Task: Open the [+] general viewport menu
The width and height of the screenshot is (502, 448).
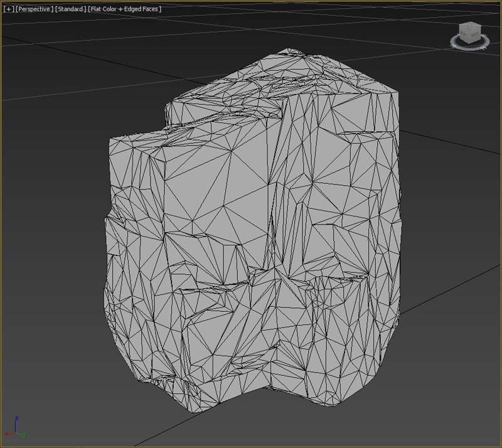Action: pyautogui.click(x=8, y=9)
